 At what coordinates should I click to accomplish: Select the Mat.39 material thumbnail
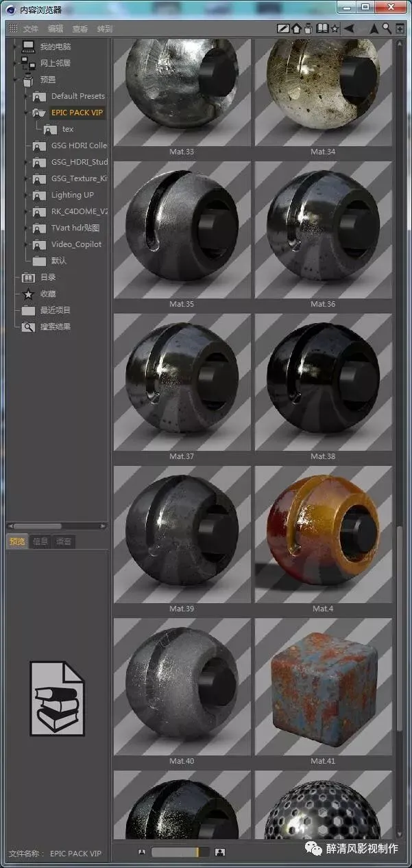[182, 535]
